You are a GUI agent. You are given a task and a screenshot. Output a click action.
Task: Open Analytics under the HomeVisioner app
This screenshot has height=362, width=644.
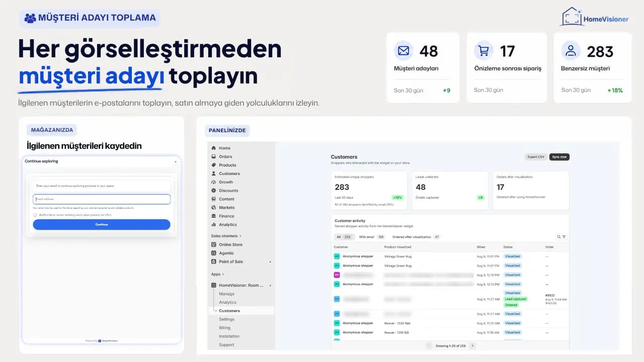227,302
